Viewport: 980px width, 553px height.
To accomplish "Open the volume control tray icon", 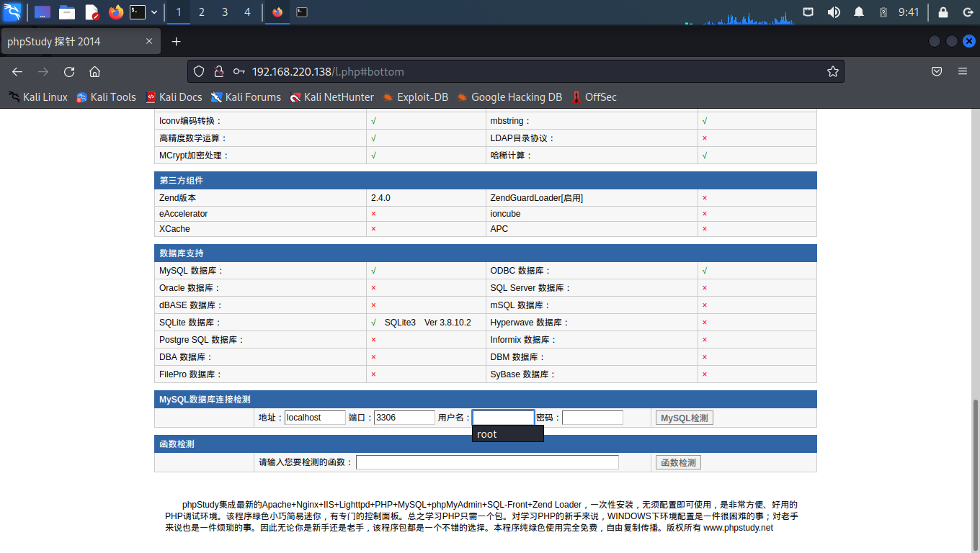I will tap(834, 12).
